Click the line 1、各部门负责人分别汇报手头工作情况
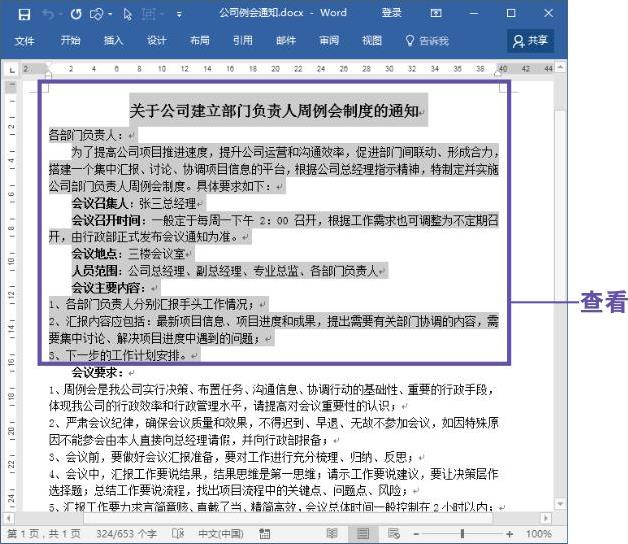Screen dimensions: 628x544 [151, 304]
